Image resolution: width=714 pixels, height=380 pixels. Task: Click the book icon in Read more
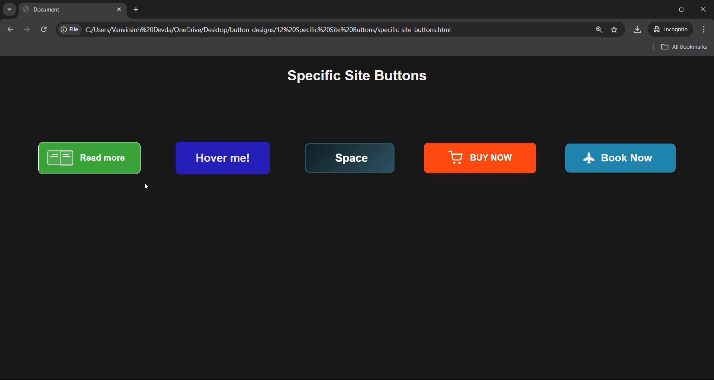pos(60,158)
